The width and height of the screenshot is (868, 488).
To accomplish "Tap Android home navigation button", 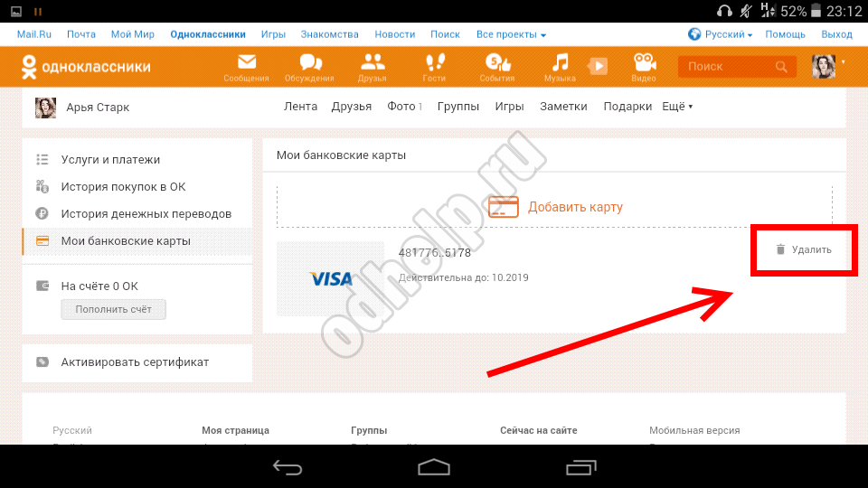I will pos(434,467).
